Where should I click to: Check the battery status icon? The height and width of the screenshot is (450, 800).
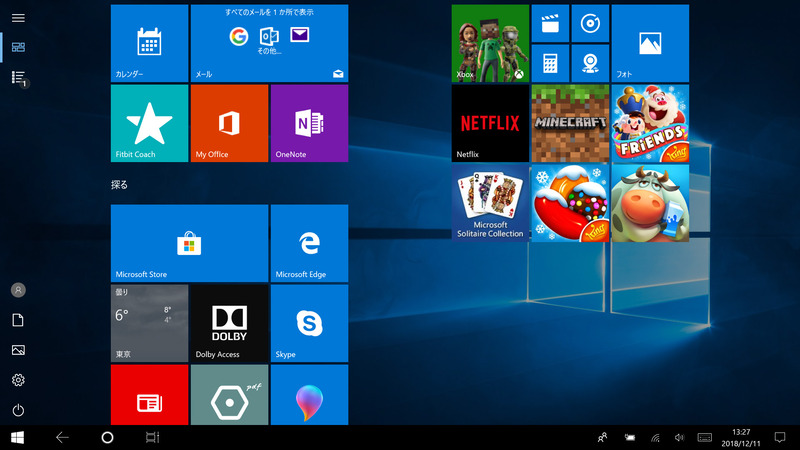(x=630, y=438)
